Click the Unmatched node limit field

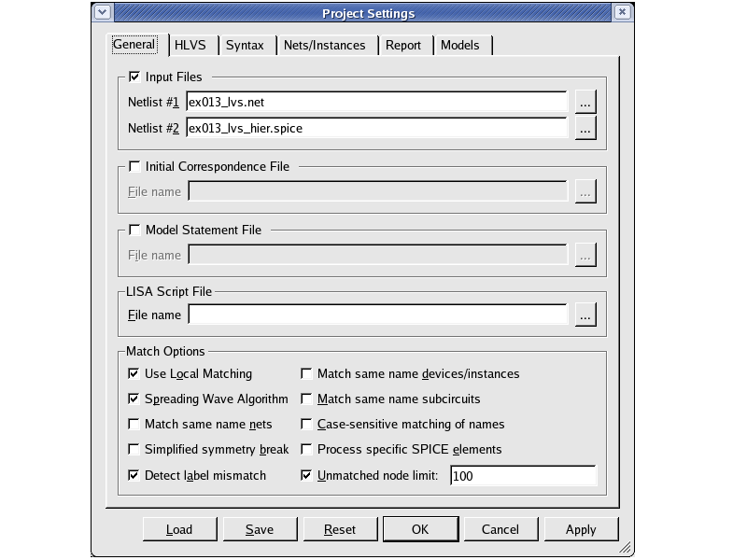(x=522, y=476)
